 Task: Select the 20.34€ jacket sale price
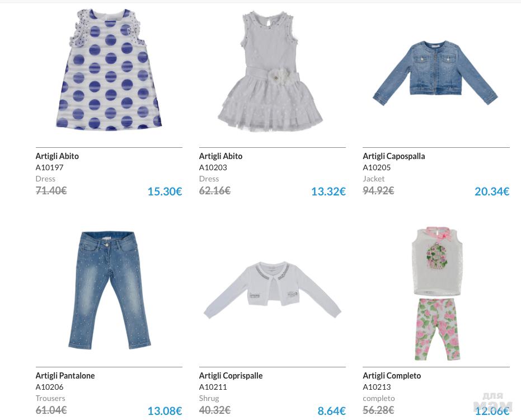(x=492, y=191)
